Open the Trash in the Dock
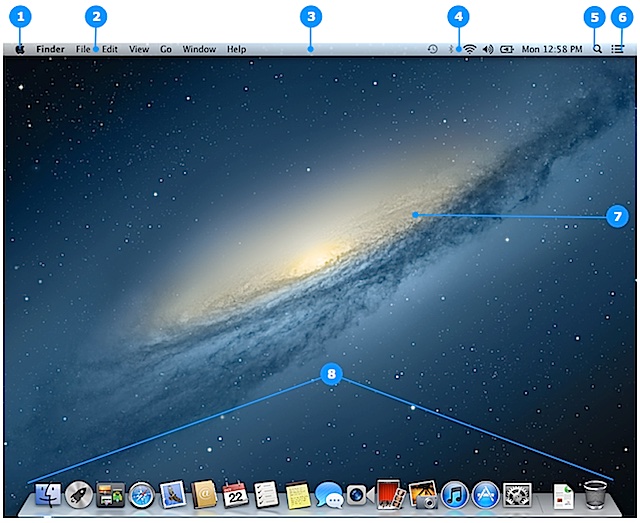640x523 pixels. tap(596, 494)
